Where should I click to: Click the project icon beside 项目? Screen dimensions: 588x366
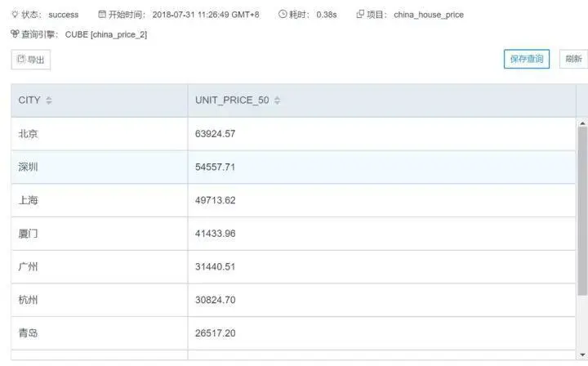coord(360,14)
